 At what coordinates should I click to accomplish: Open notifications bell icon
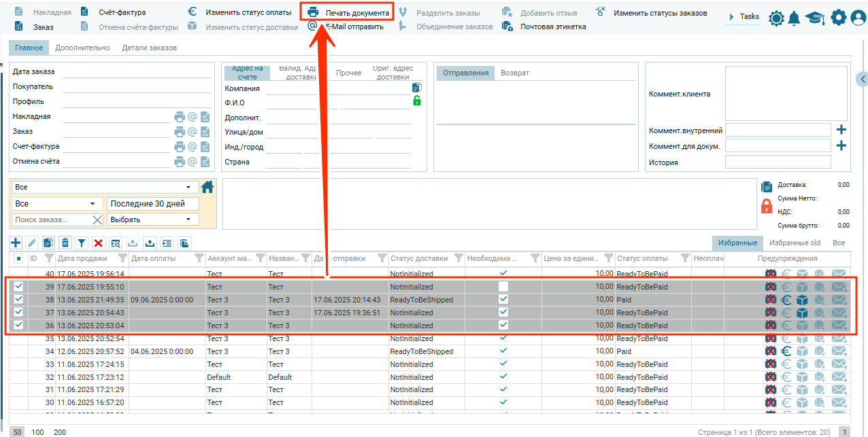tap(794, 18)
